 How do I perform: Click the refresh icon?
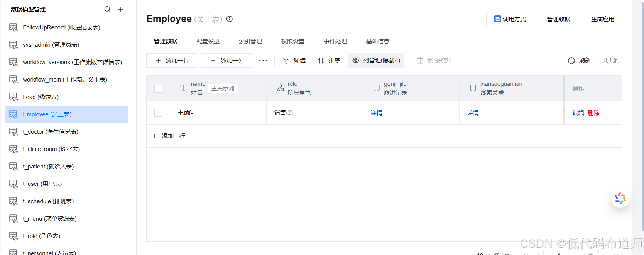[x=571, y=61]
